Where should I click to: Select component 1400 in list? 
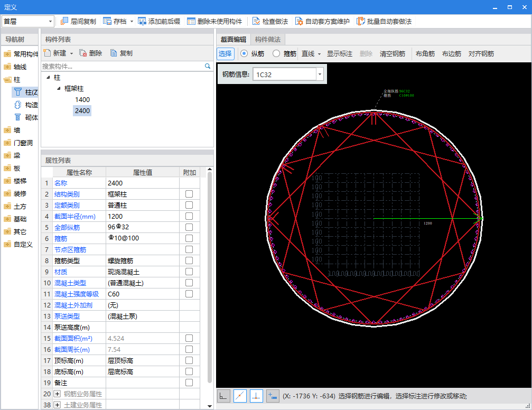tap(82, 99)
